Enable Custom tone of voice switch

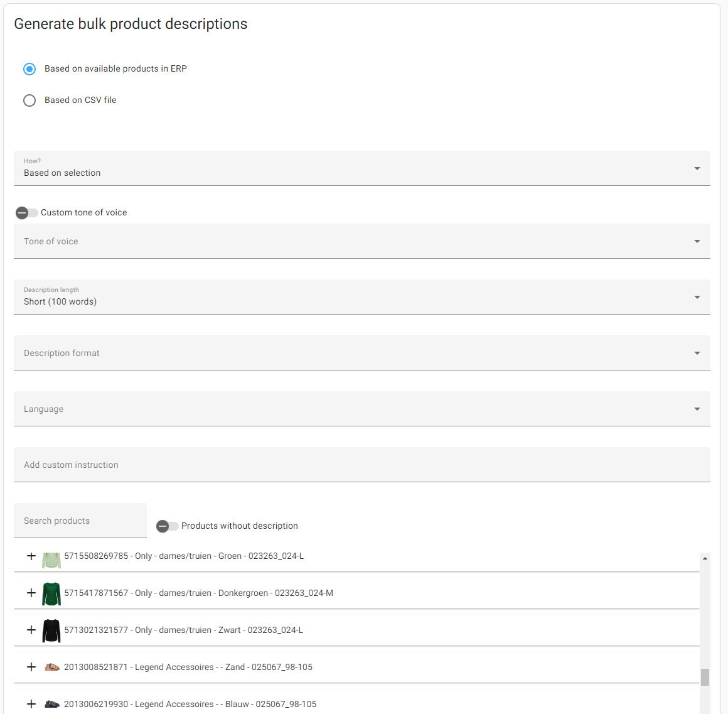(26, 213)
